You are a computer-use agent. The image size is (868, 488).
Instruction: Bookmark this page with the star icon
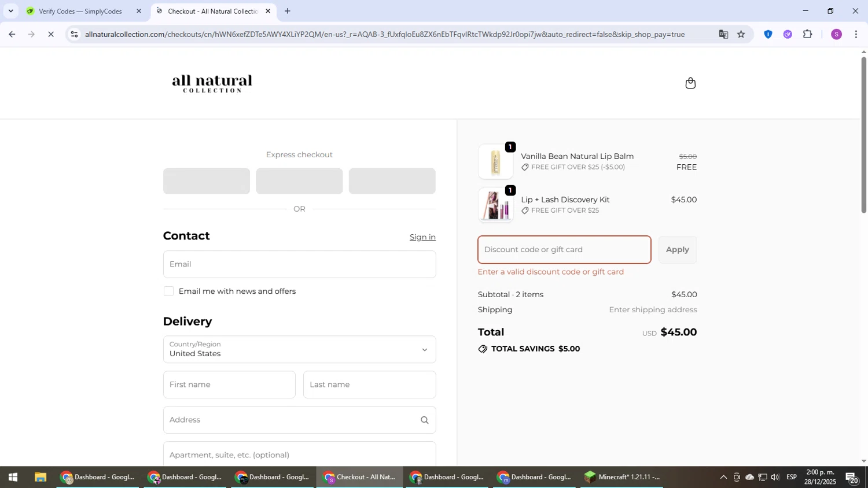coord(741,34)
